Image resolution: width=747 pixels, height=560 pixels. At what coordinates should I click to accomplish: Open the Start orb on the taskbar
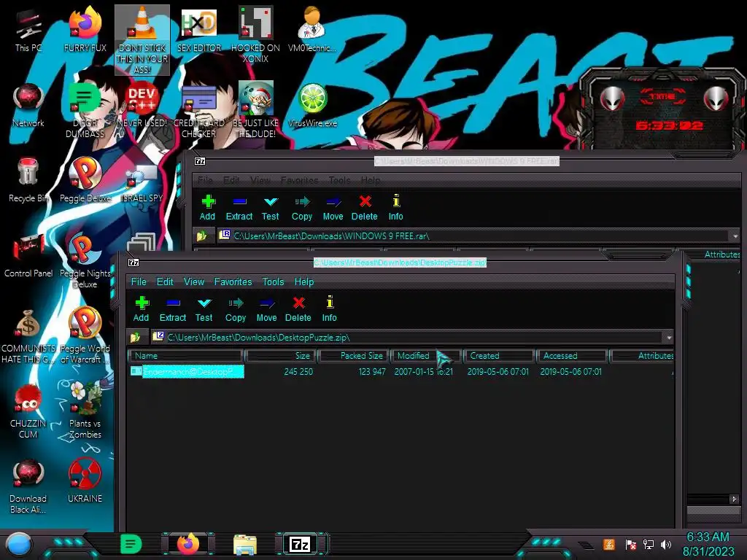tap(19, 545)
